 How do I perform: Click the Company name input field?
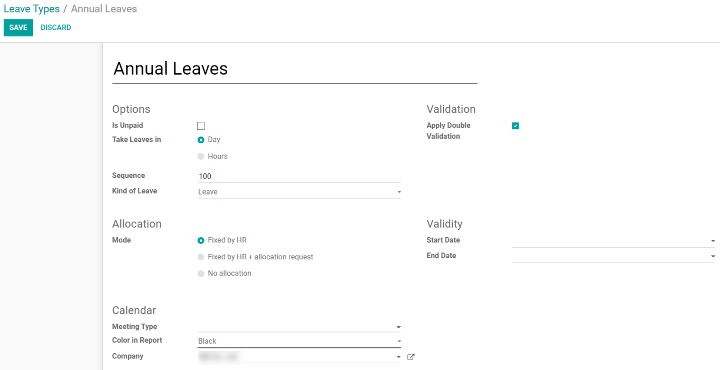pos(296,356)
